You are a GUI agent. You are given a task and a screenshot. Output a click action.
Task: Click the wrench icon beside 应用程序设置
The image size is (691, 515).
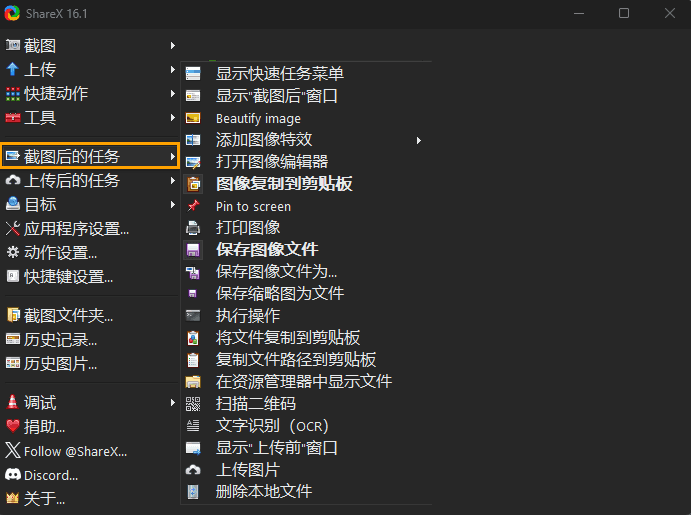coord(13,228)
